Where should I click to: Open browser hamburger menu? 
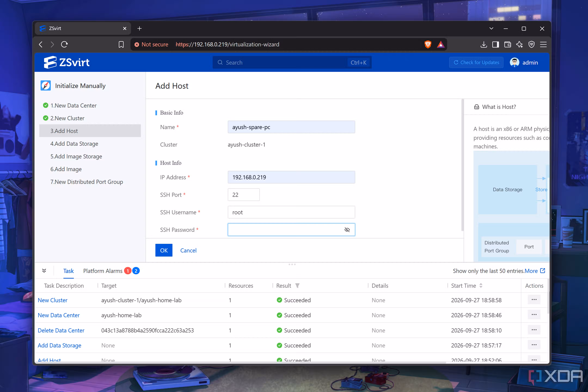[x=543, y=45]
